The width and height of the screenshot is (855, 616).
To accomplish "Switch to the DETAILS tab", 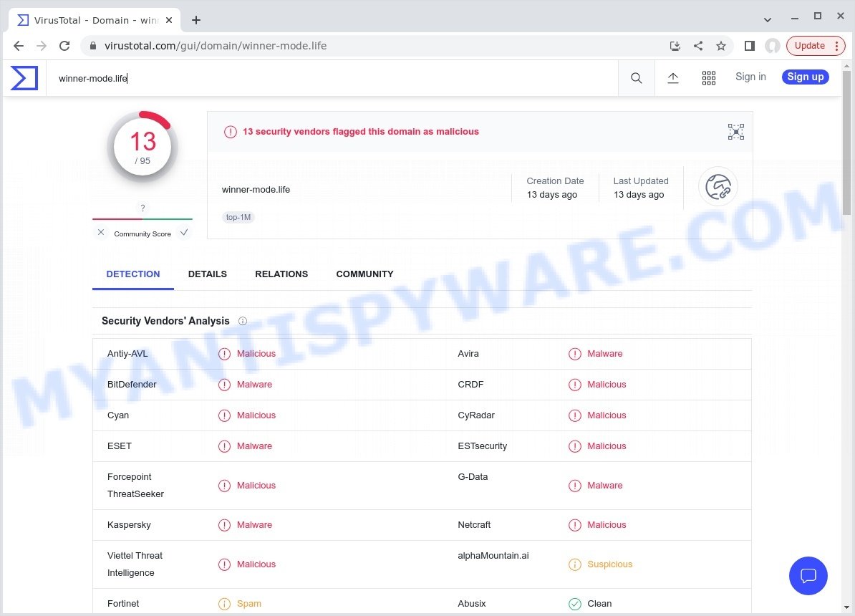I will (207, 274).
